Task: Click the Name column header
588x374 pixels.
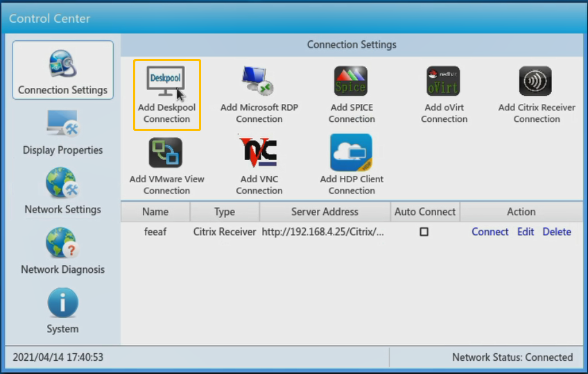Action: (155, 212)
